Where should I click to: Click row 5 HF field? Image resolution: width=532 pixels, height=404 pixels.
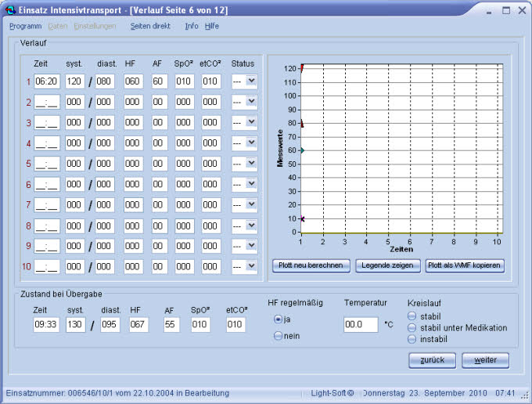click(x=133, y=164)
